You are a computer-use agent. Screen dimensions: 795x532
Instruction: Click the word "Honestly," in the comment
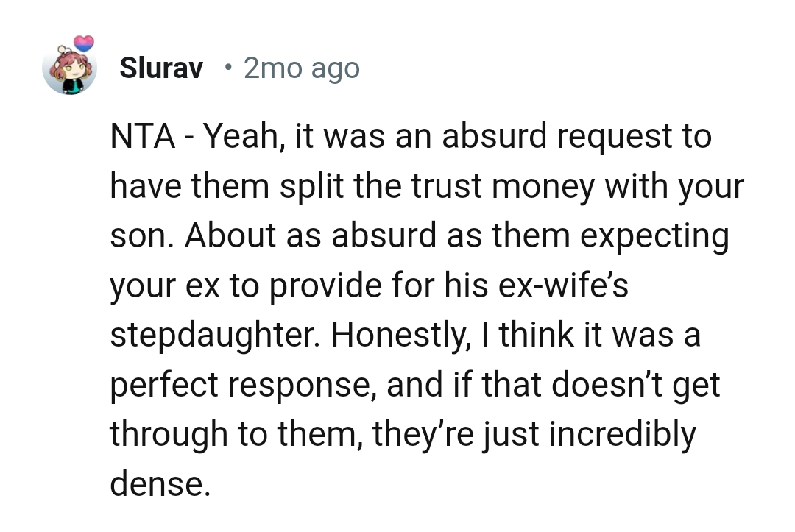(x=393, y=336)
